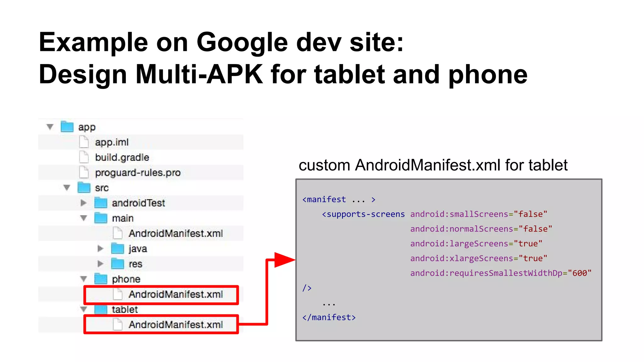This screenshot has height=362, width=644.
Task: Click the app.iml file icon
Action: [84, 142]
